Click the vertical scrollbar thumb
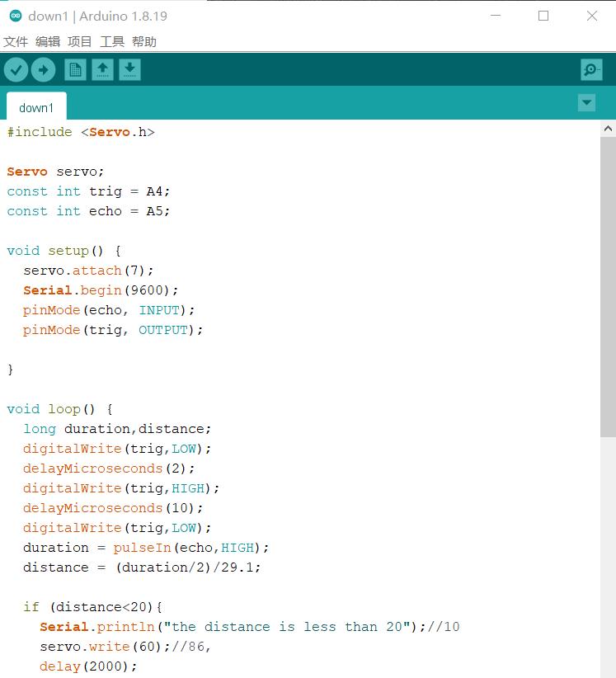Screen dimensions: 616x678 click(608, 287)
